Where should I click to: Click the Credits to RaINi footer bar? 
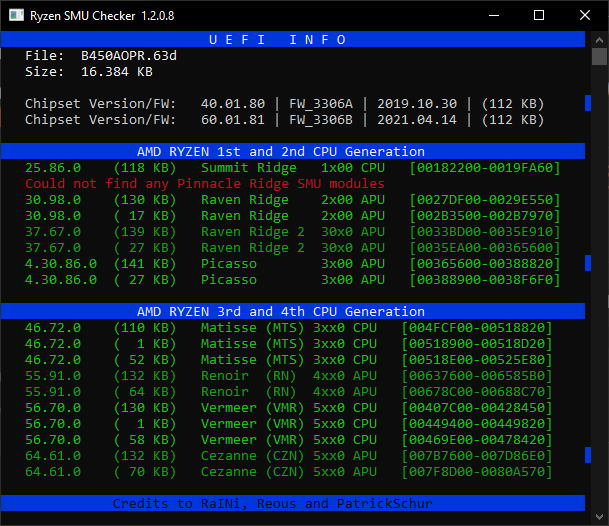point(293,503)
